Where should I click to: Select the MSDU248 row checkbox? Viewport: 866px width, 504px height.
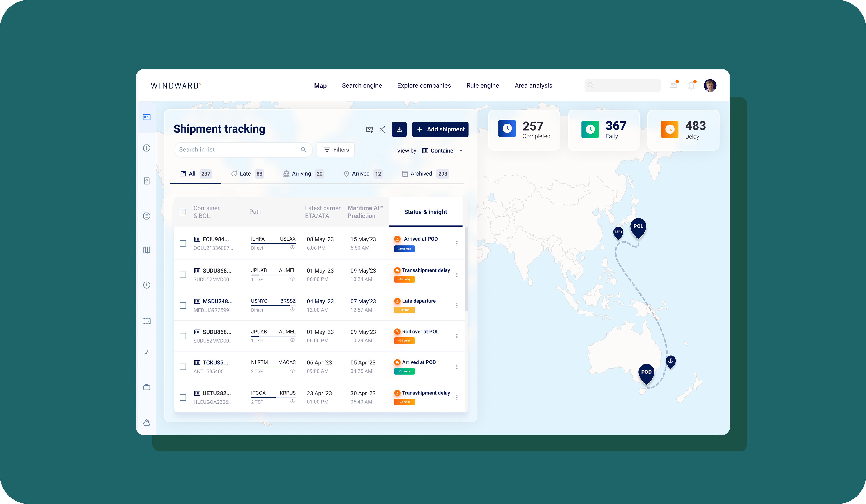tap(183, 305)
